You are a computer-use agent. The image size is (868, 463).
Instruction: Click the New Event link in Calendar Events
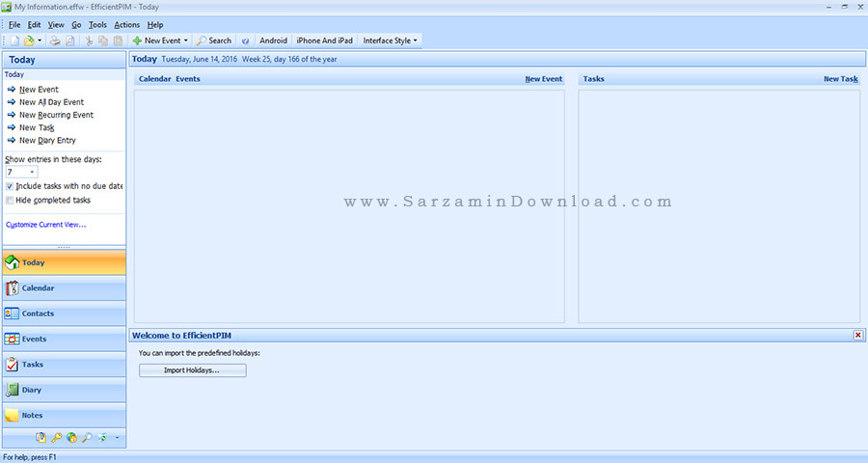point(544,79)
